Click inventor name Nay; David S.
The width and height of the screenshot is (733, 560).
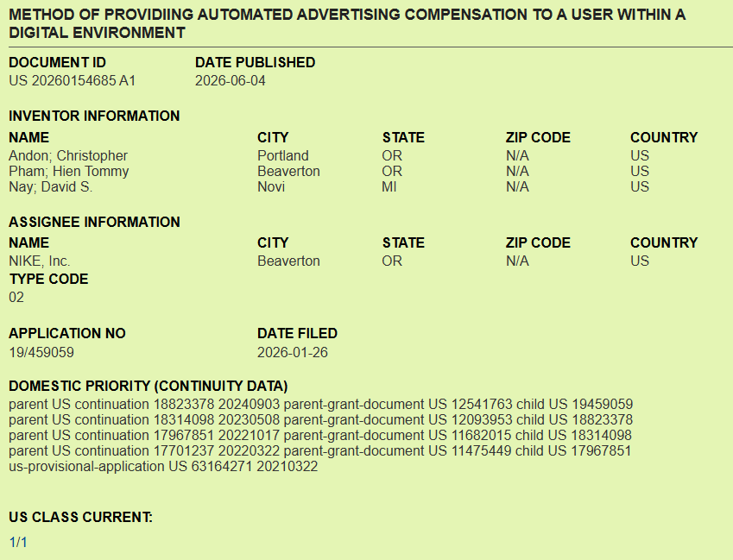pyautogui.click(x=50, y=187)
